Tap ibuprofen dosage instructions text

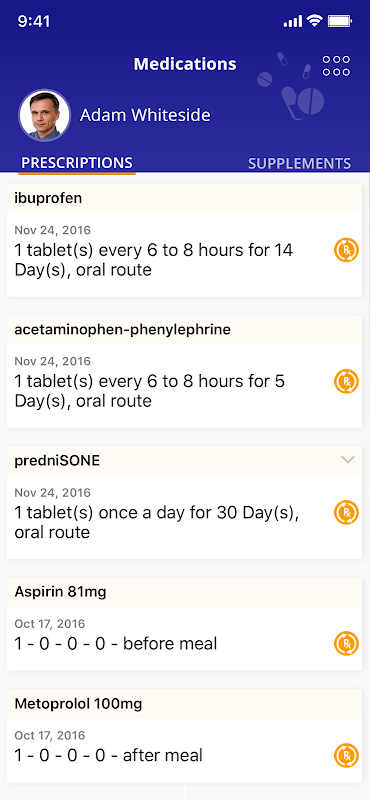click(154, 260)
